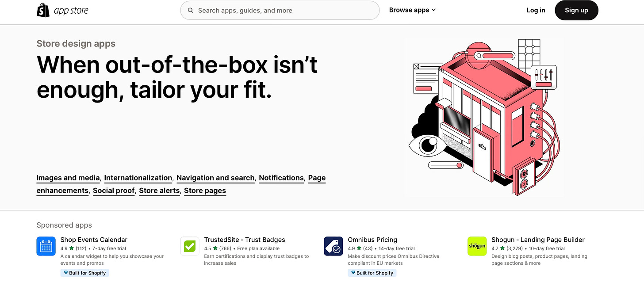Expand the Browse apps dropdown
The height and width of the screenshot is (286, 644).
click(412, 10)
